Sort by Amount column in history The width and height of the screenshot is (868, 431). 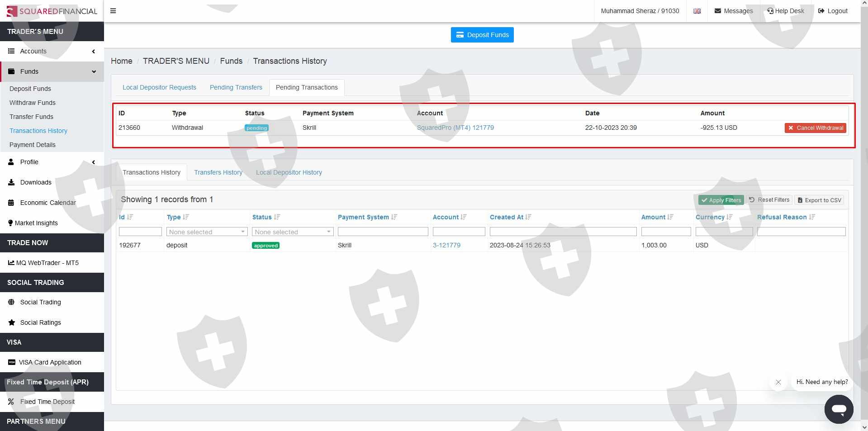670,217
